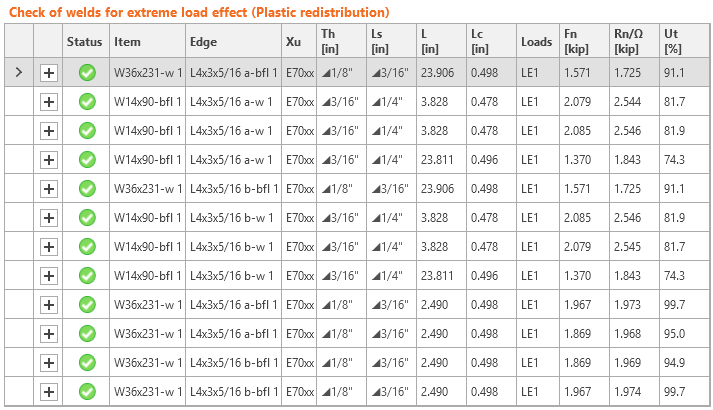Viewport: 713px width, 410px height.
Task: Click the status check icon for the 94.9% row
Action: click(87, 362)
